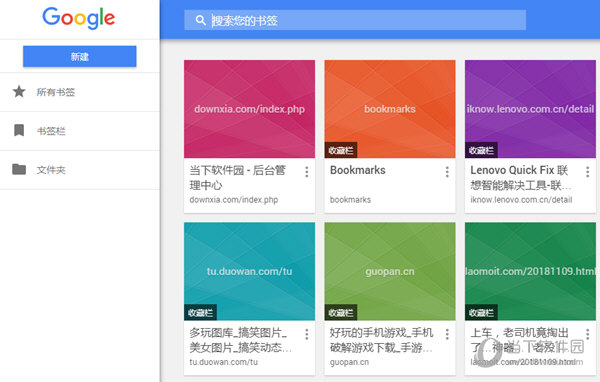
Task: Click gray URL tu.duowan.com/tu below title
Action: (x=223, y=362)
